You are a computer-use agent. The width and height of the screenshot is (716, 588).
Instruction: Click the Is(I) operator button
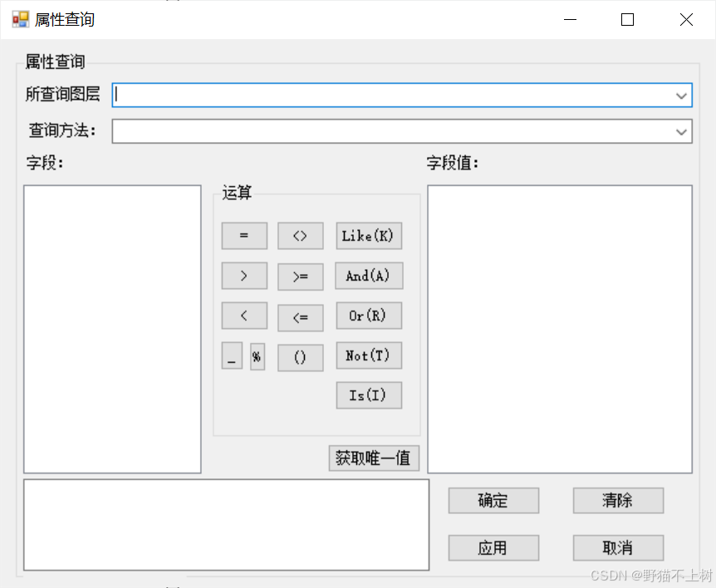point(368,395)
